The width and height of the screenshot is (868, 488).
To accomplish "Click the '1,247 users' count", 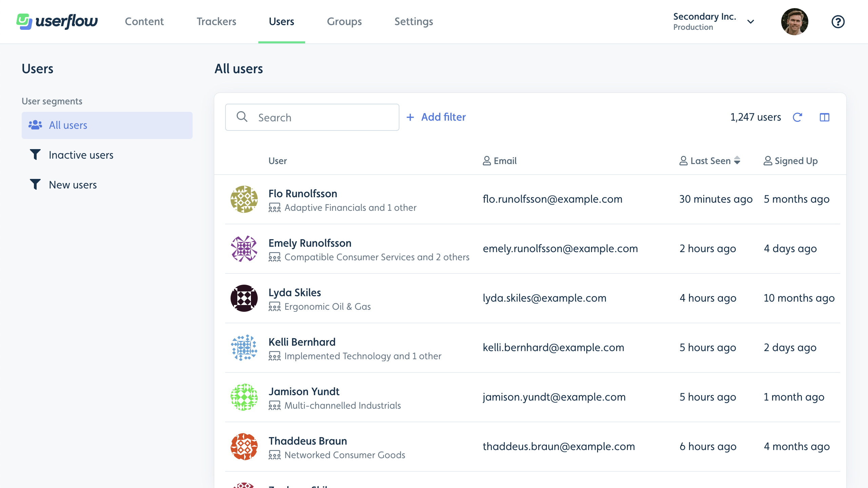I will (x=755, y=117).
